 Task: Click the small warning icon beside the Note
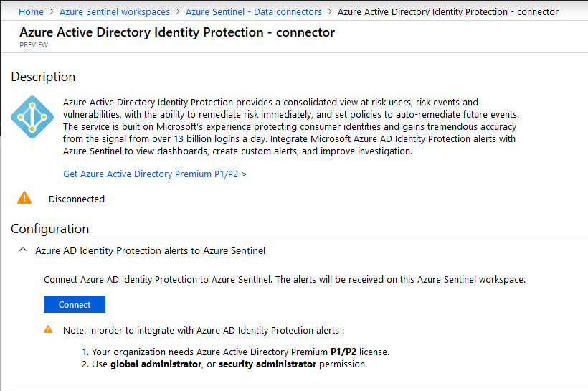(x=48, y=329)
